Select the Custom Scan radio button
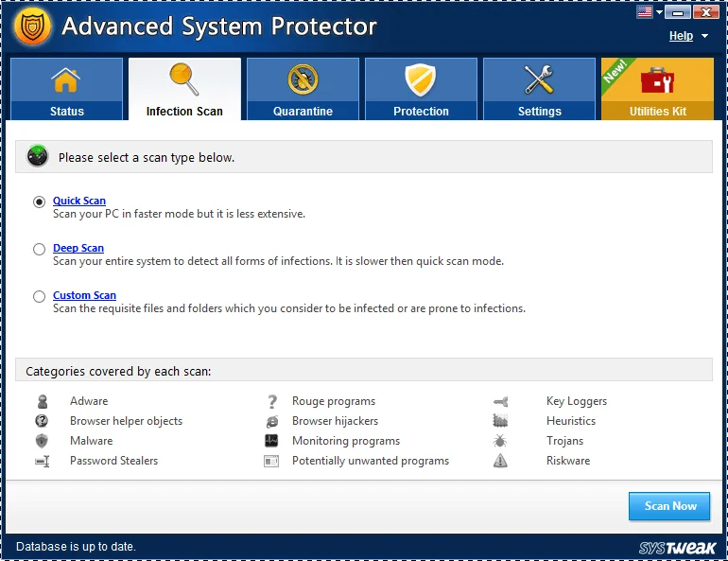The image size is (728, 561). click(x=39, y=296)
